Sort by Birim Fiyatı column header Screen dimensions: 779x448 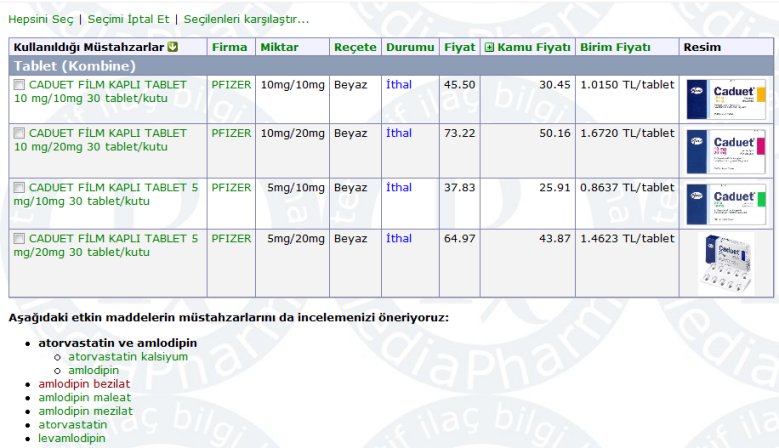(x=615, y=47)
